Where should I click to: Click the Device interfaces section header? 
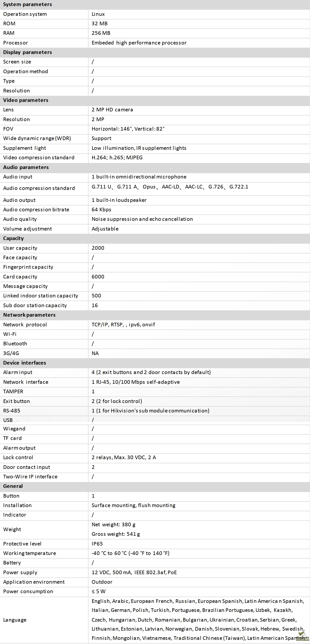tap(25, 363)
